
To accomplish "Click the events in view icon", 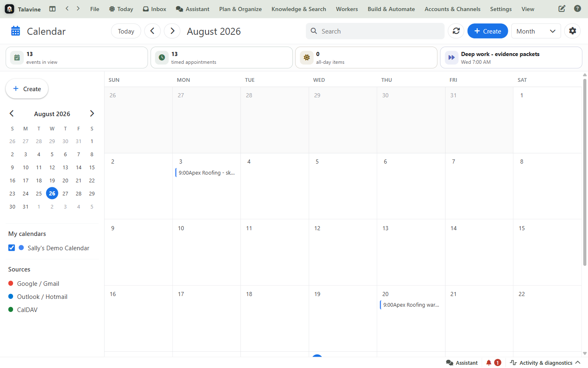I will point(17,58).
